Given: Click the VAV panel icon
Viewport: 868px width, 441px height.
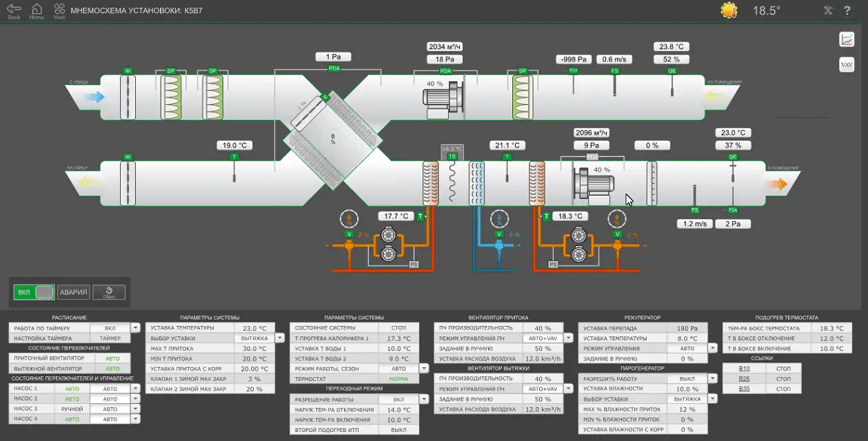Looking at the screenshot, I should [847, 63].
